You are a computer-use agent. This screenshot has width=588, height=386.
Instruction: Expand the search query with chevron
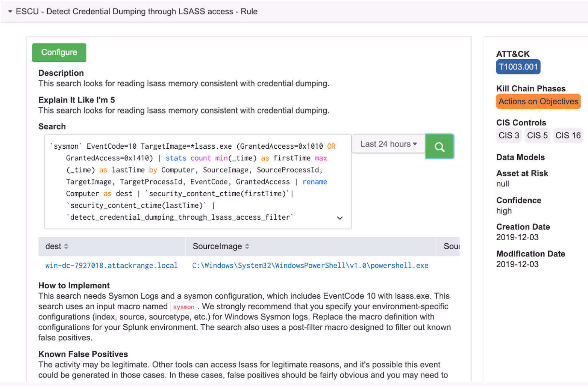coord(339,218)
